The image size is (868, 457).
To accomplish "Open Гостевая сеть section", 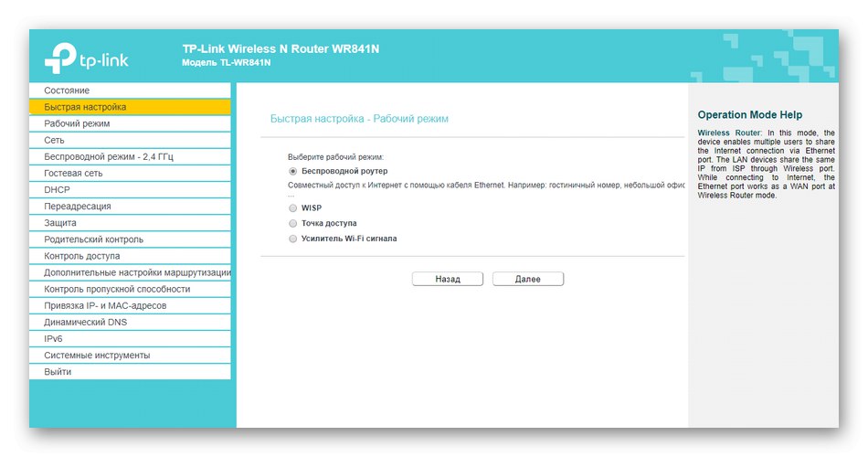I will coord(130,174).
